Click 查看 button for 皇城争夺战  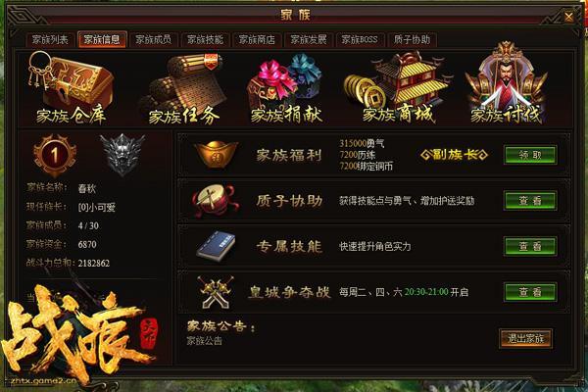pyautogui.click(x=530, y=292)
